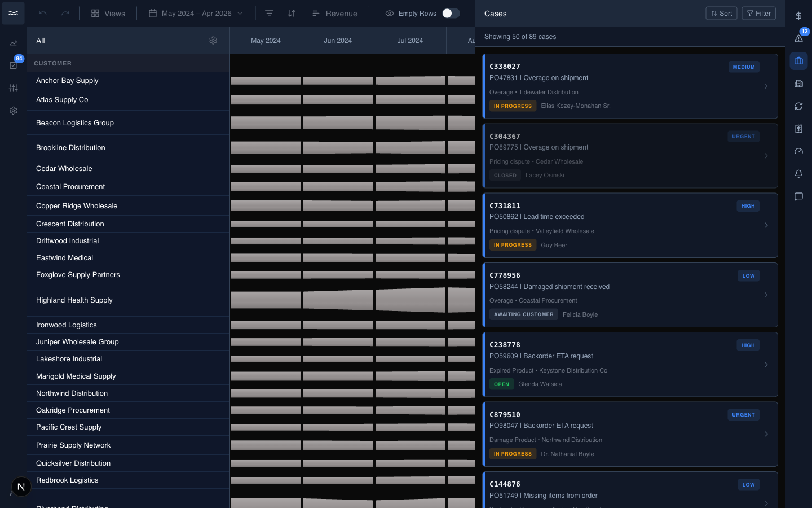Click the OPEN badge on case C238778
812x508 pixels.
(x=501, y=384)
